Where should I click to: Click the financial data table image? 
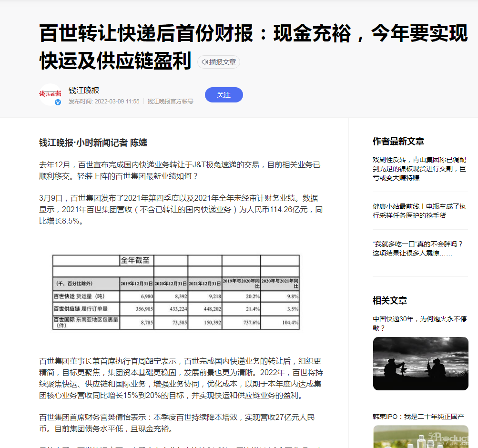(x=176, y=292)
